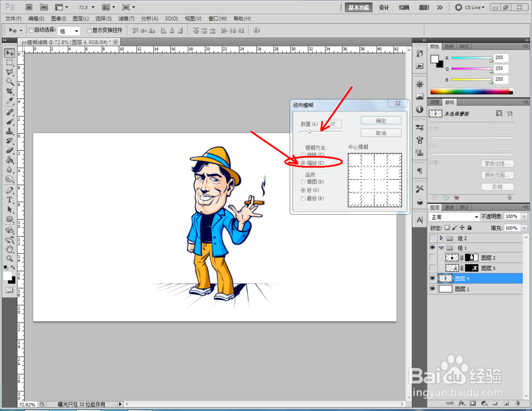The width and height of the screenshot is (532, 411).
Task: Select the Rectangular Marquee tool
Action: coord(10,62)
